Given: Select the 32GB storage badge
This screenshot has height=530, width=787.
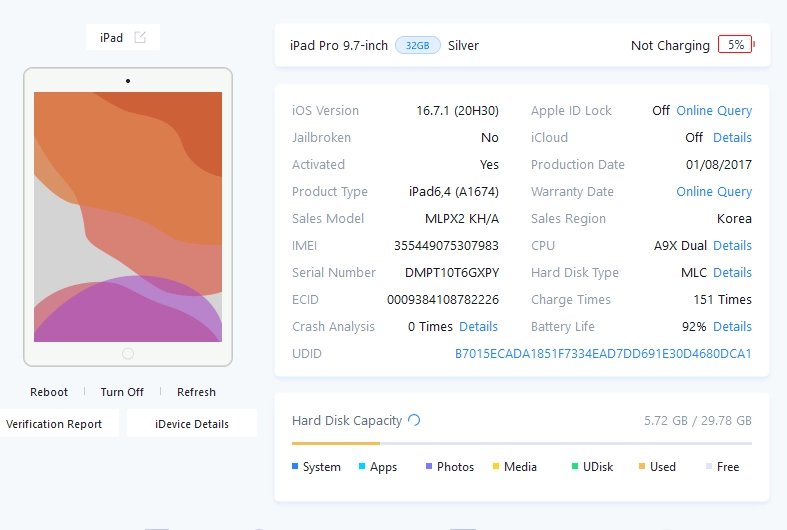Looking at the screenshot, I should (418, 45).
